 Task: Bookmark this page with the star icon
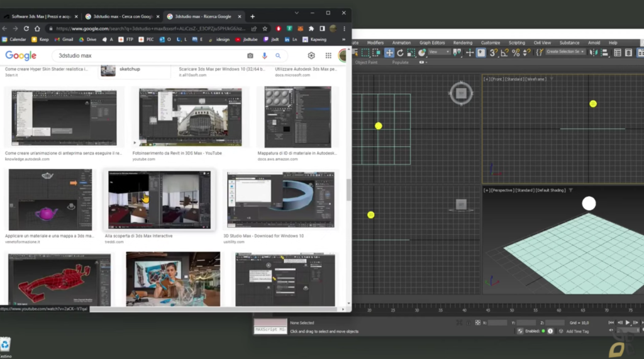265,29
